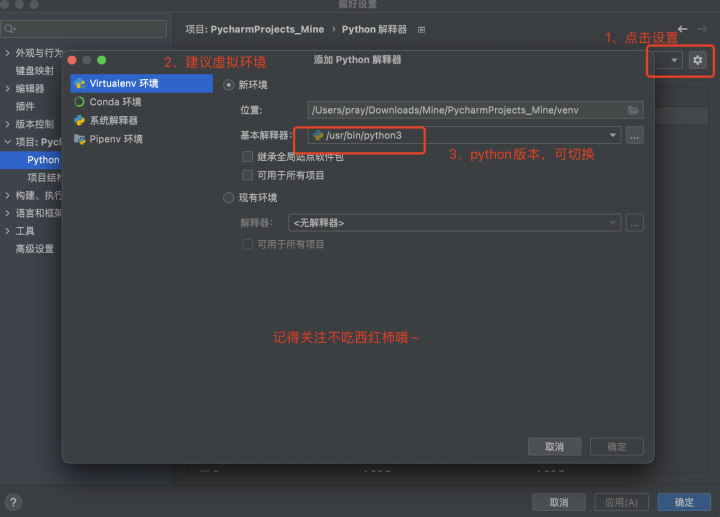Select Conda 环境 in the list
The image size is (720, 517).
click(x=141, y=102)
